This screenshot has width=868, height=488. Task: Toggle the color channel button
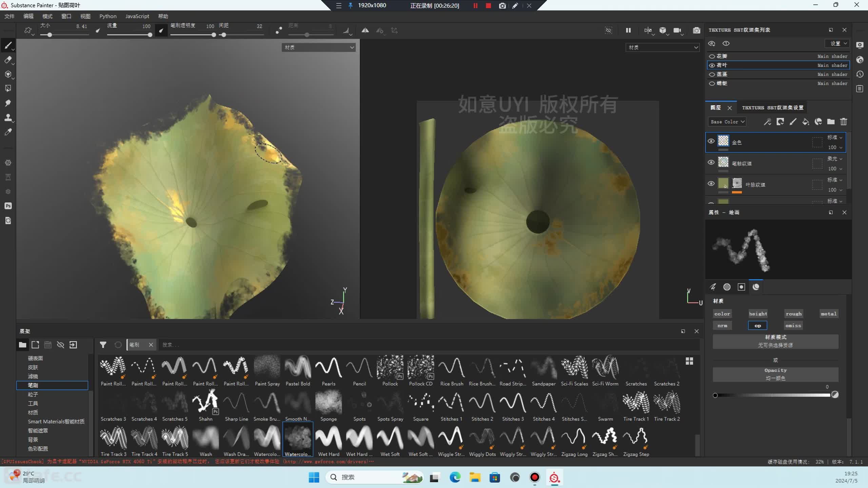click(x=722, y=314)
